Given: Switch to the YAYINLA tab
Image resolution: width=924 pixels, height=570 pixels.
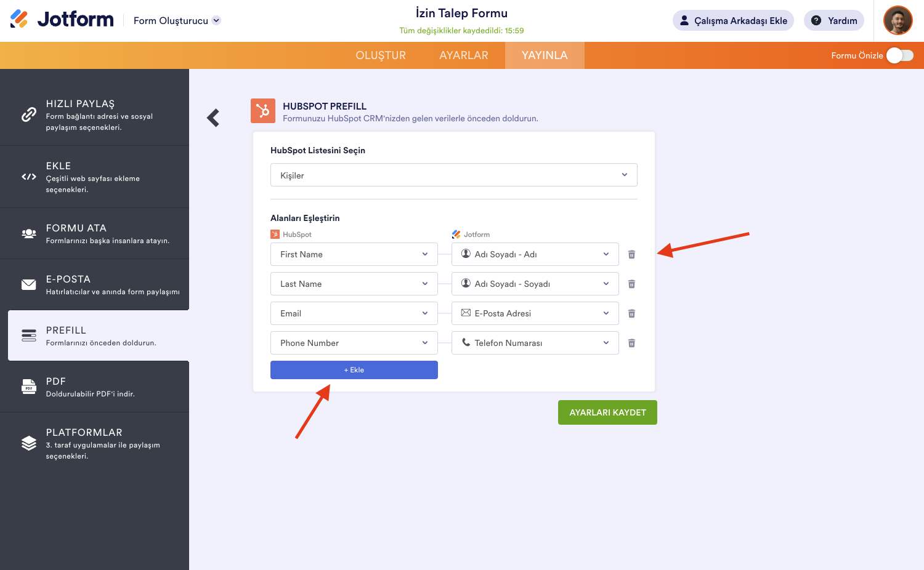Looking at the screenshot, I should click(545, 55).
